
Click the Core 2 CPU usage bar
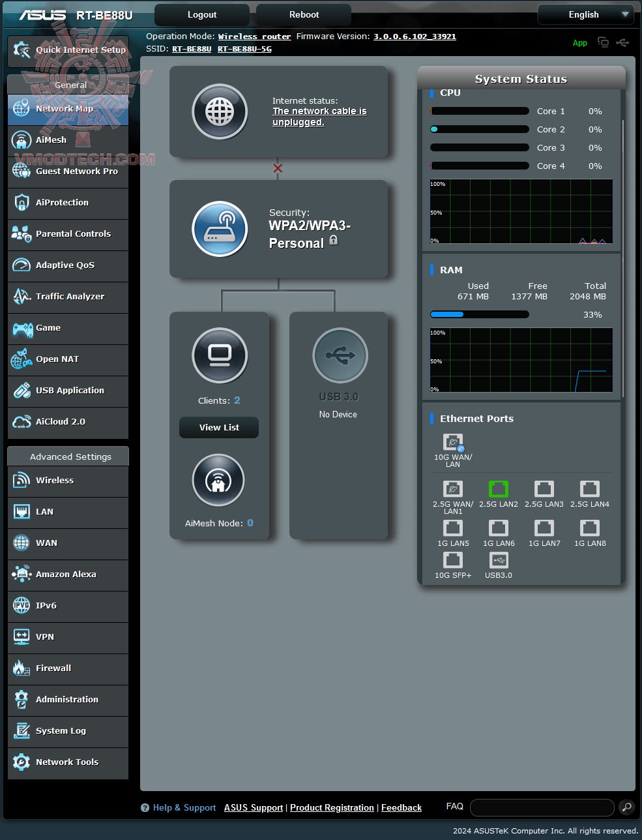point(480,129)
